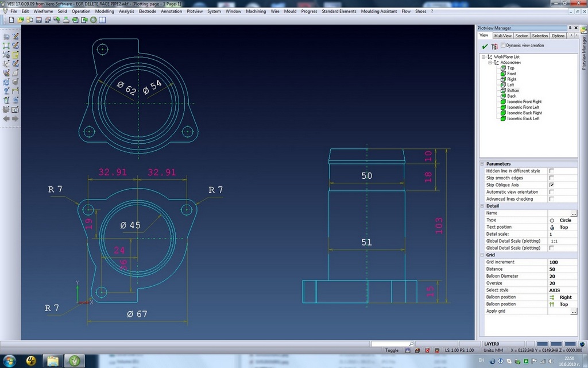Screen dimensions: 588x368
Task: Select the Bottom workplane in tree
Action: click(512, 90)
